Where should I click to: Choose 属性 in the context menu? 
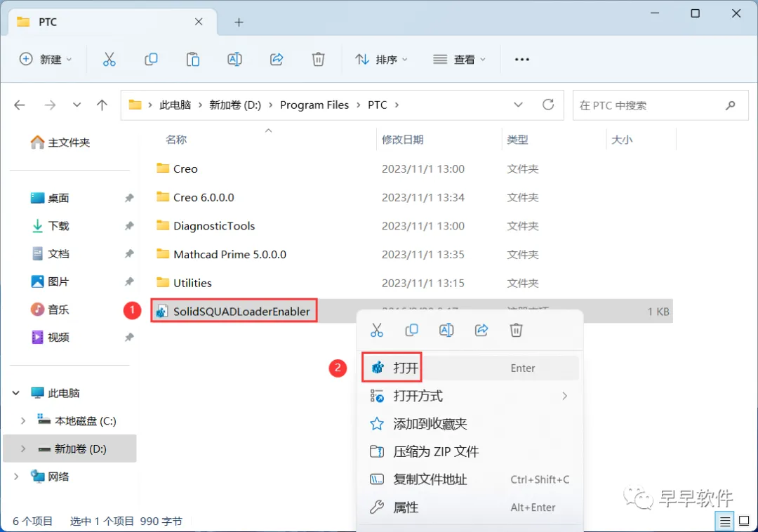click(470, 507)
